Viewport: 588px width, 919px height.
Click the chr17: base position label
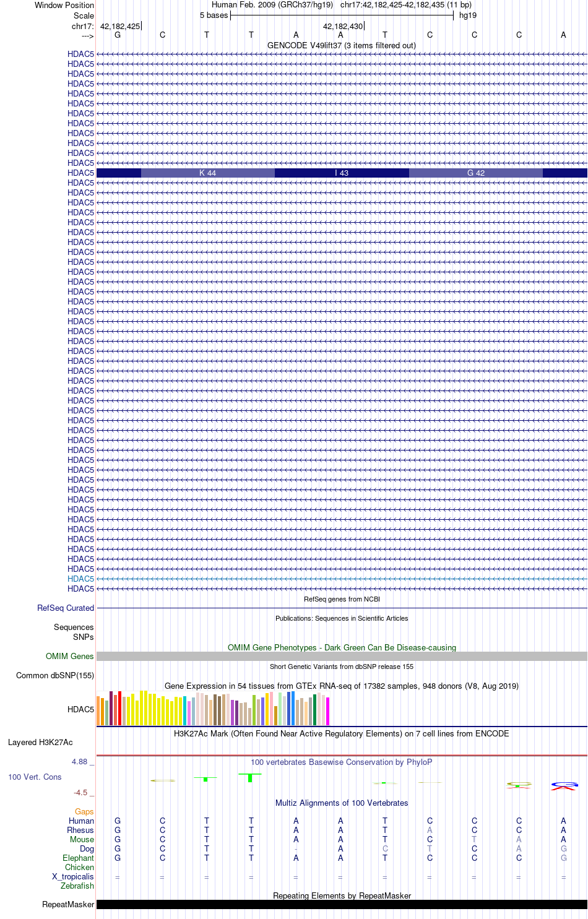(x=83, y=27)
